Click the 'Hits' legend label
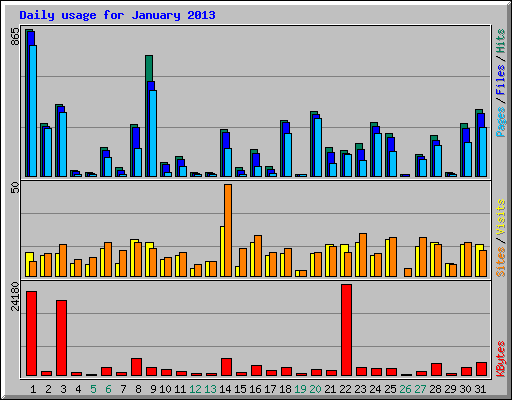Viewport: 512px width, 400px height. (x=500, y=41)
